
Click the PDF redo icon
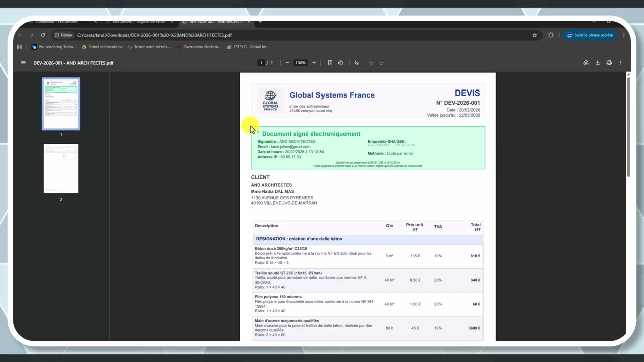381,63
